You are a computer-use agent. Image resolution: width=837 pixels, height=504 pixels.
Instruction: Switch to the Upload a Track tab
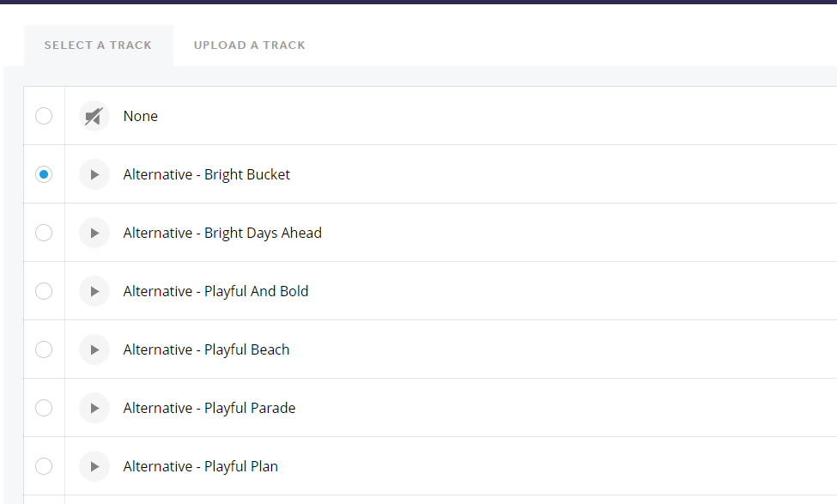(249, 46)
